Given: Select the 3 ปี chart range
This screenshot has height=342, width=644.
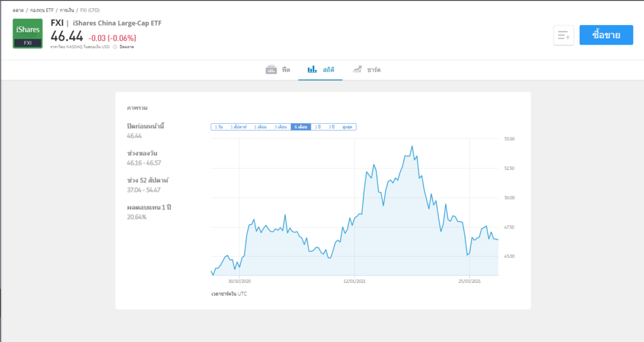Looking at the screenshot, I should pos(331,127).
